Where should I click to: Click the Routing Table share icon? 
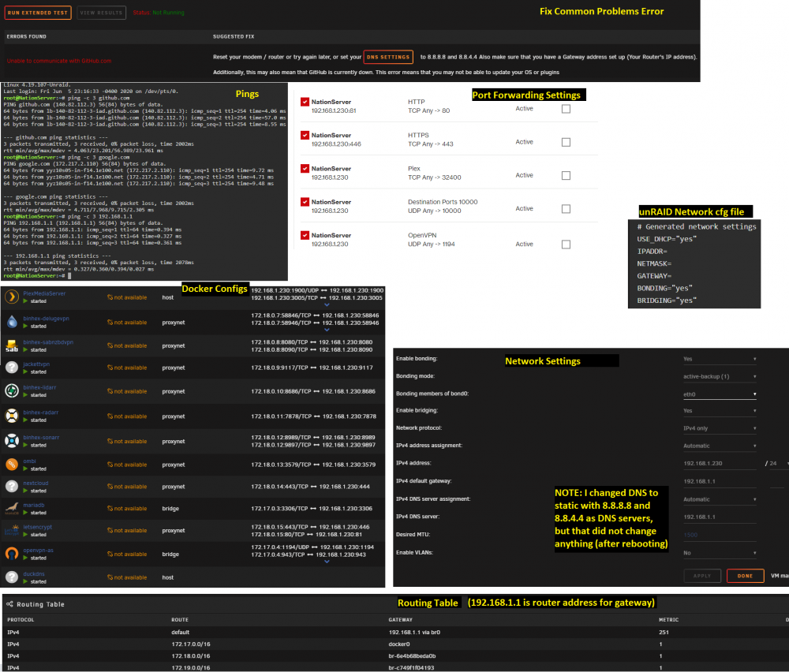tap(9, 604)
